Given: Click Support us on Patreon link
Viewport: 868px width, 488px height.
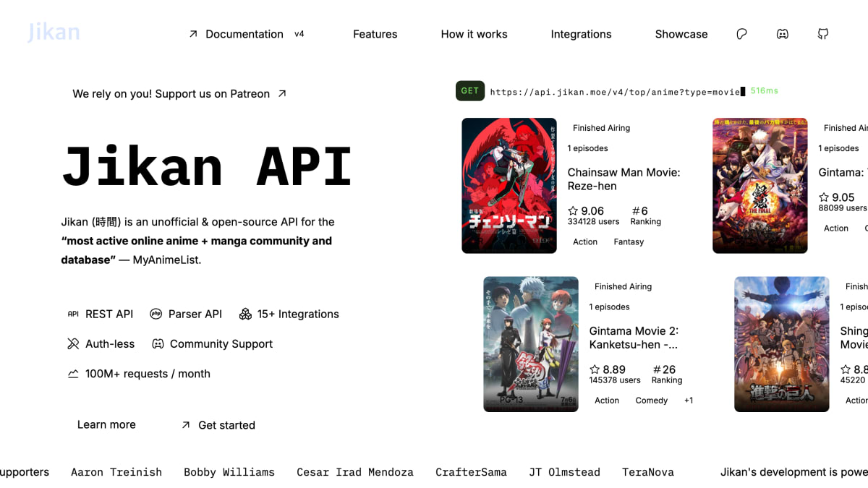Looking at the screenshot, I should click(x=179, y=94).
